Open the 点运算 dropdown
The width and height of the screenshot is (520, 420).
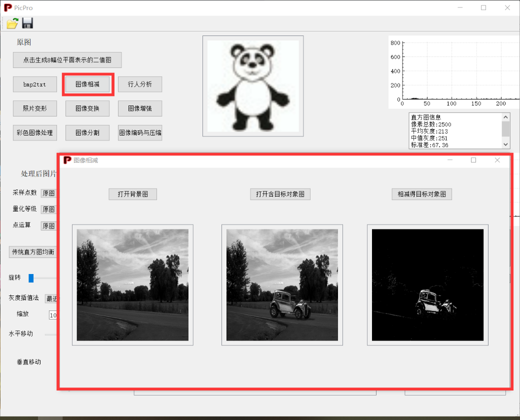tap(49, 226)
